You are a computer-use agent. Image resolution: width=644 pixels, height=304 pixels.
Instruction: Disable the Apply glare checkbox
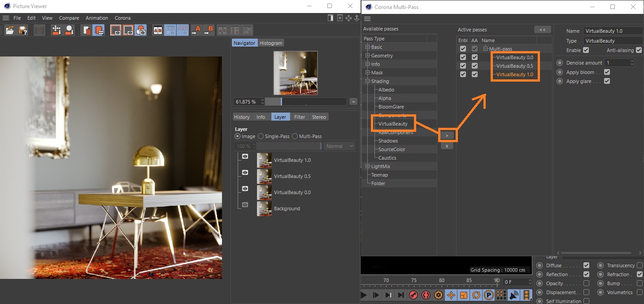point(607,81)
